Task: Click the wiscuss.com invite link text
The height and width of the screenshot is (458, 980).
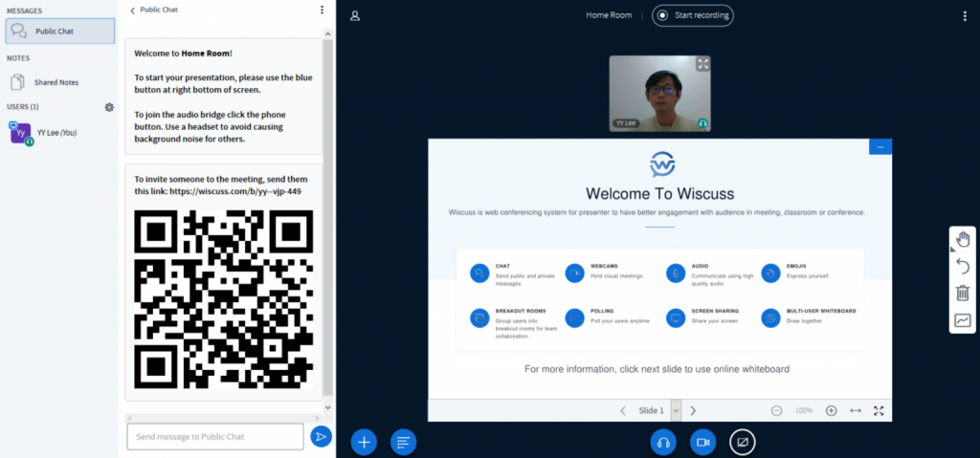Action: (x=235, y=191)
